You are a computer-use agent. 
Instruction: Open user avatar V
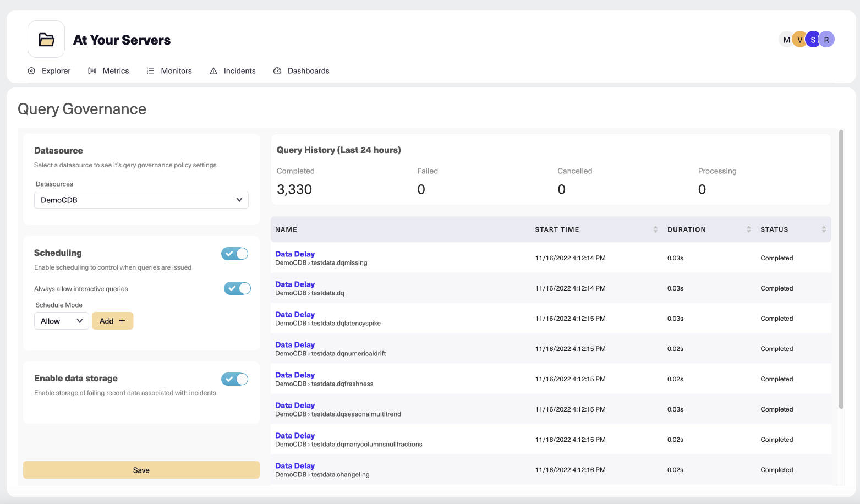coord(799,40)
